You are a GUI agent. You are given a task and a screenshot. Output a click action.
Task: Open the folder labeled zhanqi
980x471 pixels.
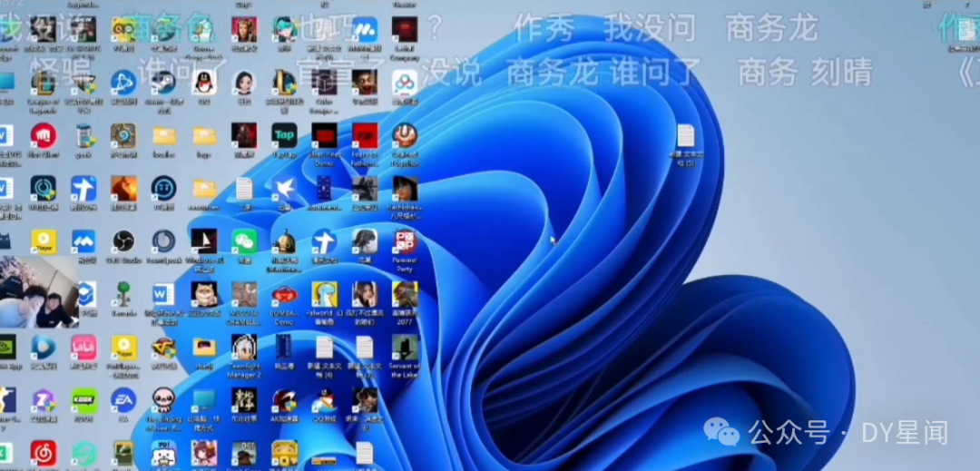tap(204, 348)
